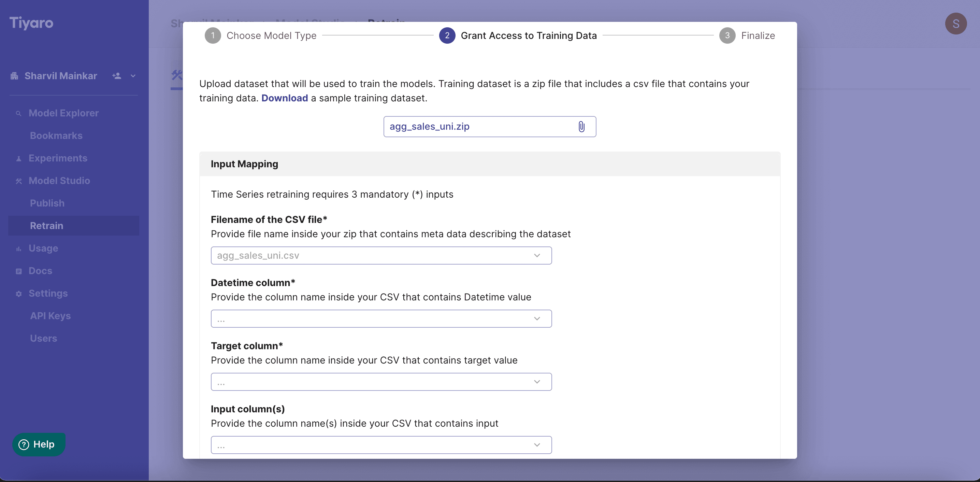Click Grant Access to Training Data step

529,36
